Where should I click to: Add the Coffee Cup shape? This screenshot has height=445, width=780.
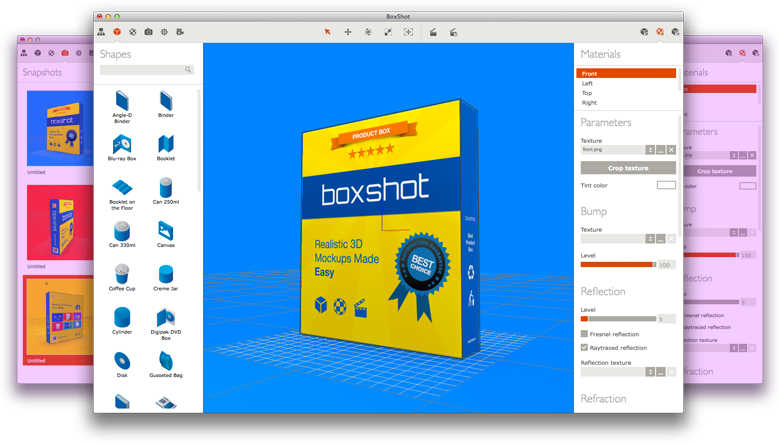[122, 275]
